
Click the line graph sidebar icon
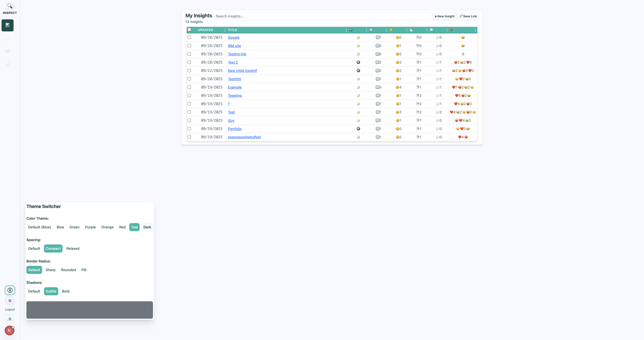[7, 65]
